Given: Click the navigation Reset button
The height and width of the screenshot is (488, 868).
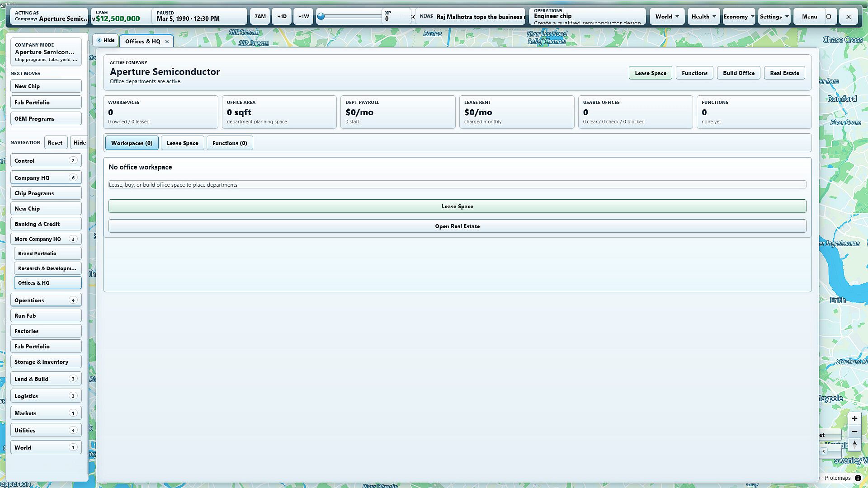Looking at the screenshot, I should pos(55,143).
